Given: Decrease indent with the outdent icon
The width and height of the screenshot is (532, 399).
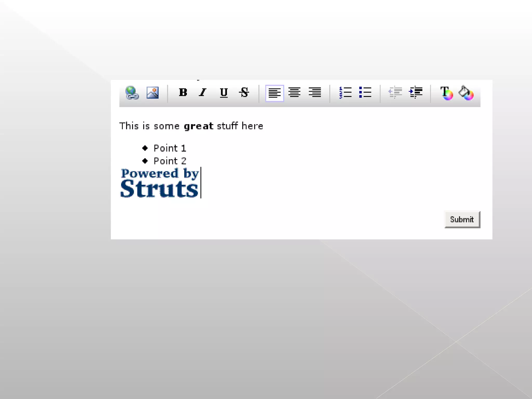Looking at the screenshot, I should 395,92.
